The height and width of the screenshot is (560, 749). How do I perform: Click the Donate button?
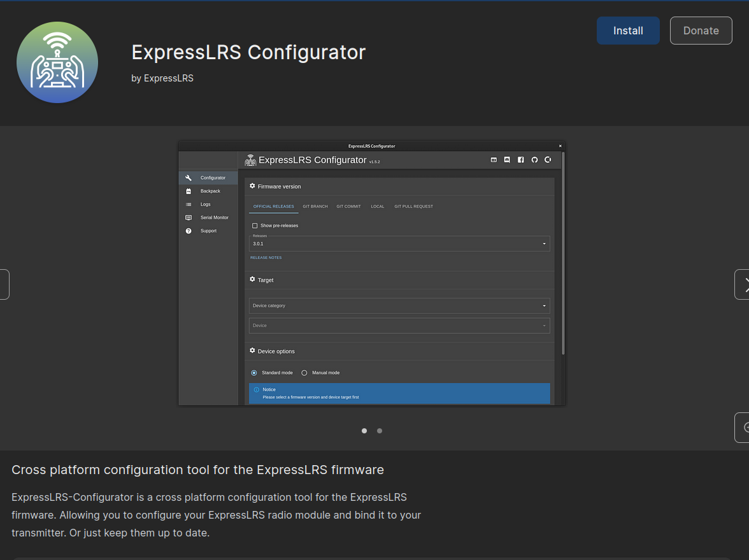tap(701, 31)
